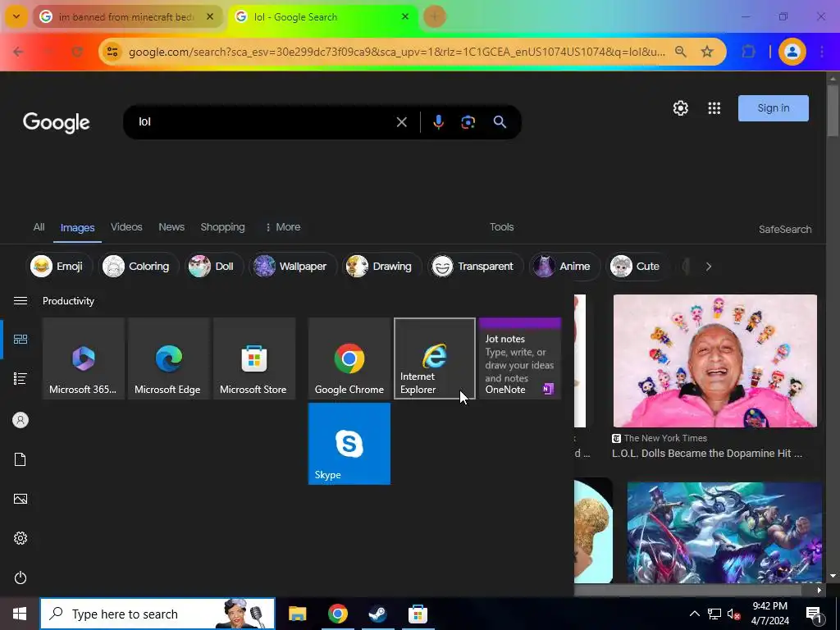Submit search with the magnifier icon
This screenshot has height=630, width=840.
500,122
